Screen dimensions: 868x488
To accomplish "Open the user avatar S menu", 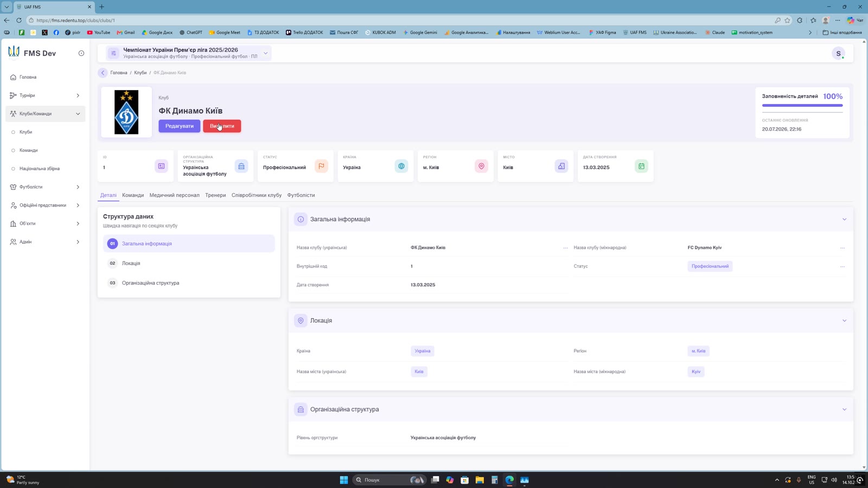I will pyautogui.click(x=838, y=53).
